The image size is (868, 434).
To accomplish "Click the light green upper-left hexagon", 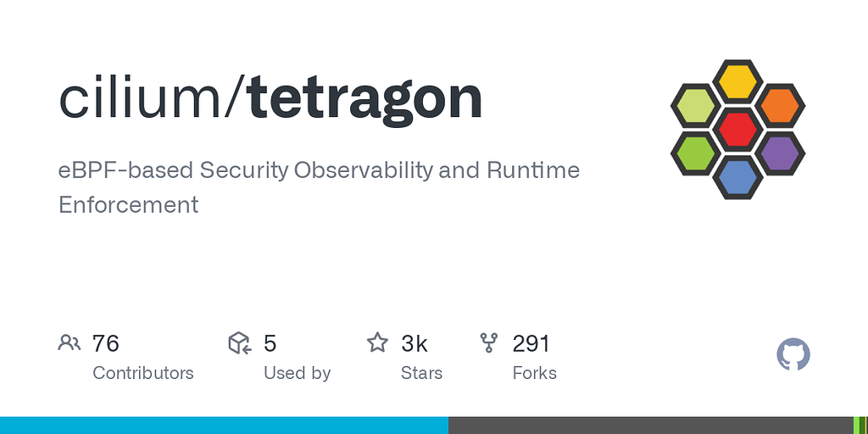I will pyautogui.click(x=696, y=105).
